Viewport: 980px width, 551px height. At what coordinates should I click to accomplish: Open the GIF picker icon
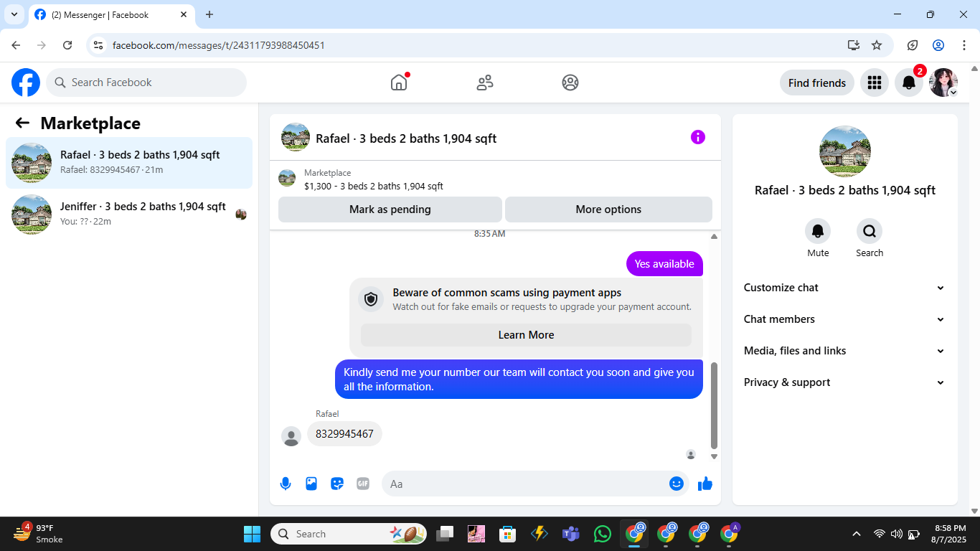363,484
